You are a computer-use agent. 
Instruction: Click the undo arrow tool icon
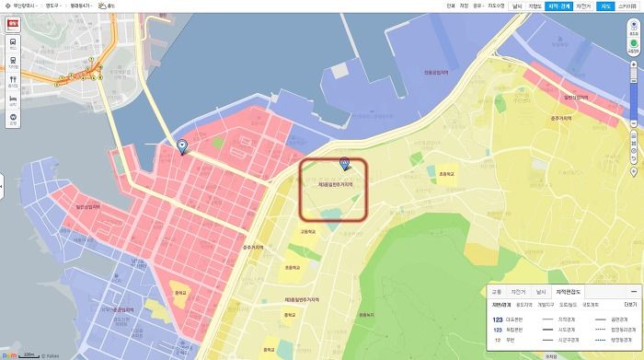point(634,158)
